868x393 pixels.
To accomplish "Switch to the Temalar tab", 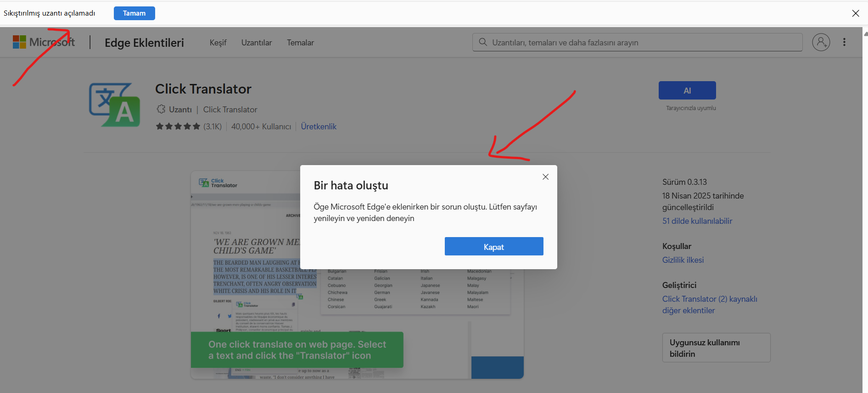I will pyautogui.click(x=300, y=43).
